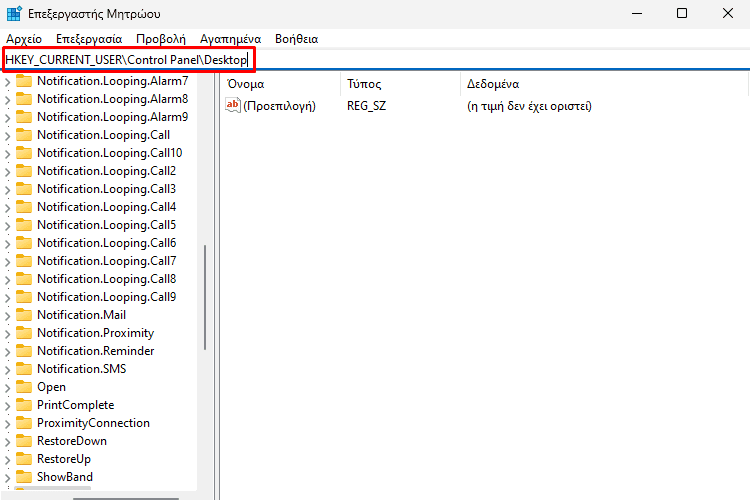Select the ProximityConnection key label
Viewport: 750px width, 500px height.
coord(93,423)
